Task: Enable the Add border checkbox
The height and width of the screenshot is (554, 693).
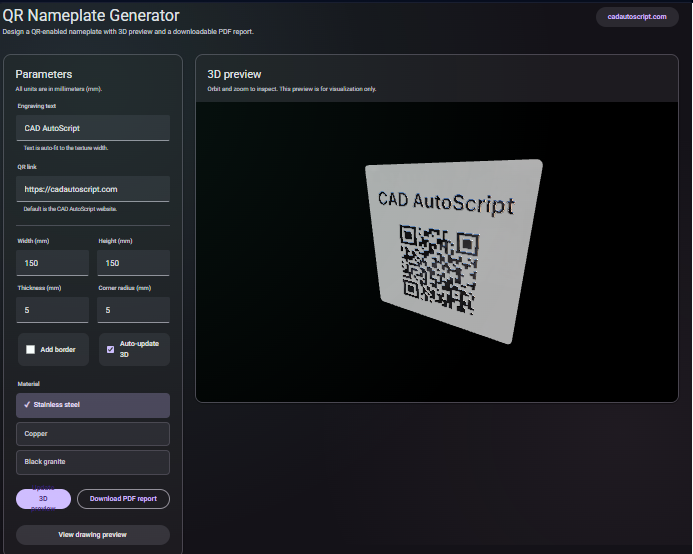Action: pos(30,350)
